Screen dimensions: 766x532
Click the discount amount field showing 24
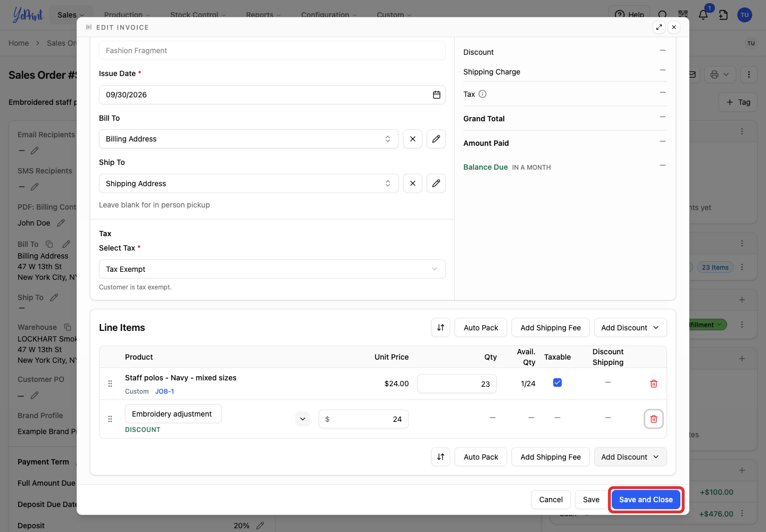[364, 419]
